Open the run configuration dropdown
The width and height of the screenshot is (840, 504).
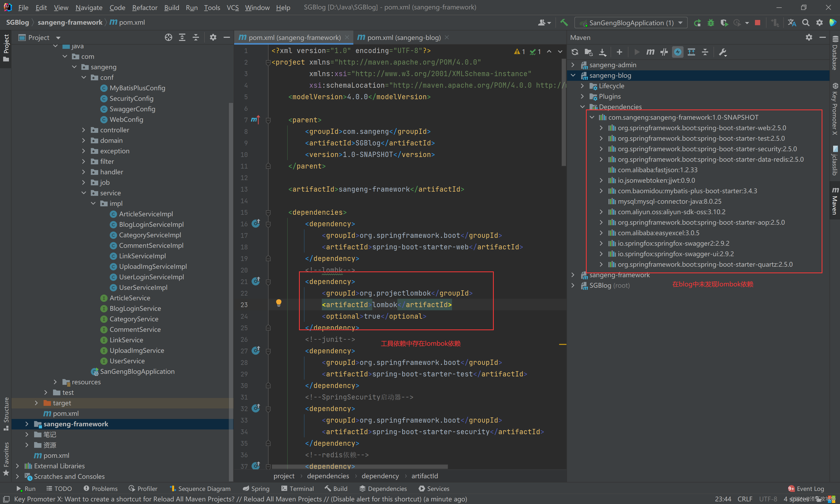coord(631,23)
